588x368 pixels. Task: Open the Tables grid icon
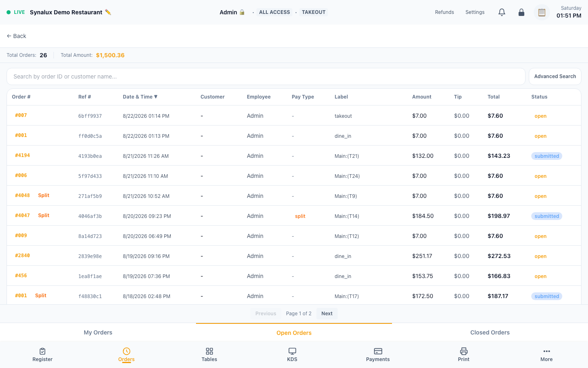209,351
